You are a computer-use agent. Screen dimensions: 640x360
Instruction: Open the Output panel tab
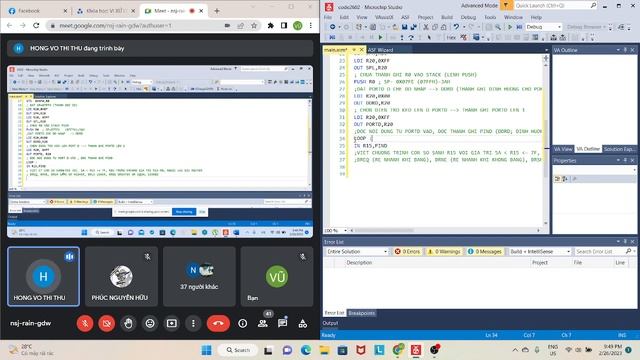coord(330,323)
